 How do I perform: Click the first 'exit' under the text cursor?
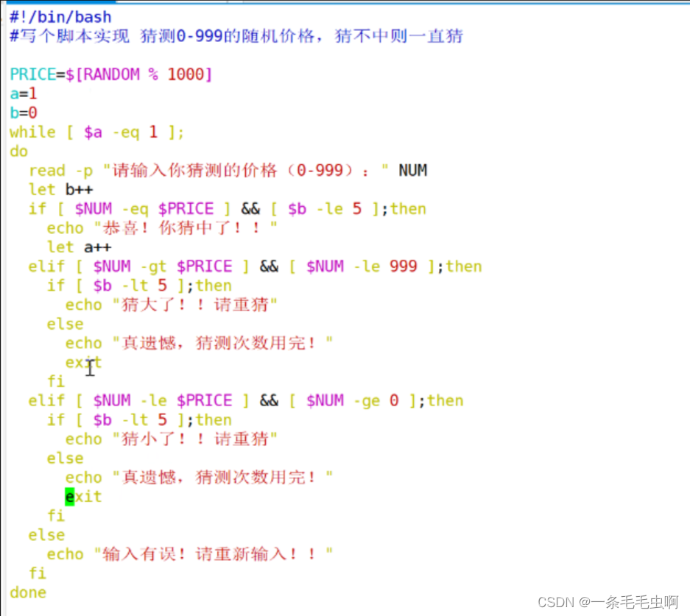pyautogui.click(x=84, y=362)
